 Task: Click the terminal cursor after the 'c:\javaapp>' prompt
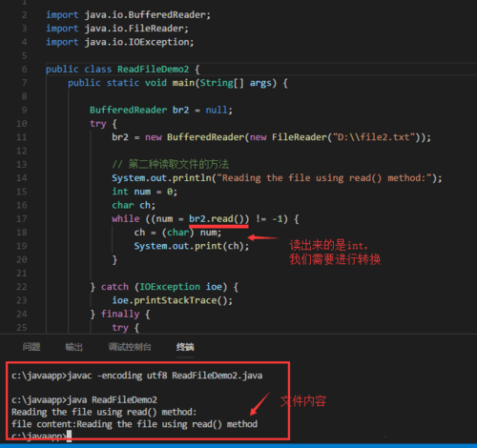point(69,437)
